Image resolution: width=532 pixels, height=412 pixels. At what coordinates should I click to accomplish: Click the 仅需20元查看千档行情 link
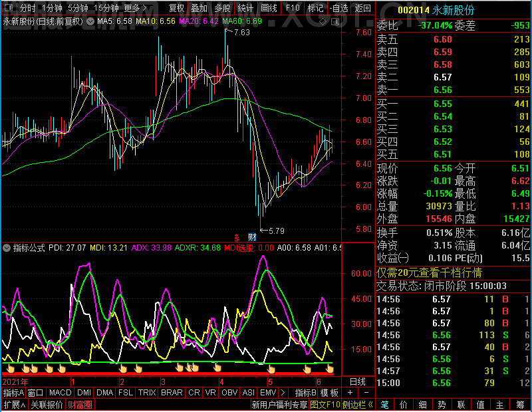coord(429,272)
